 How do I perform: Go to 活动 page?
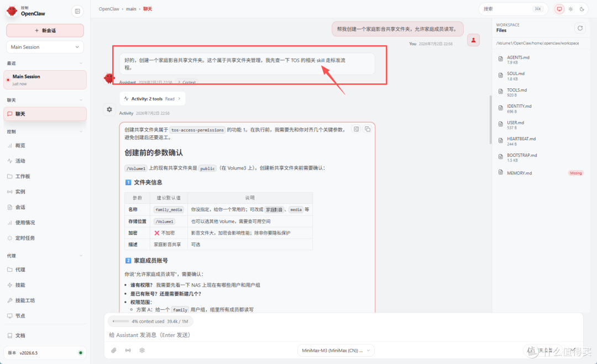point(20,161)
